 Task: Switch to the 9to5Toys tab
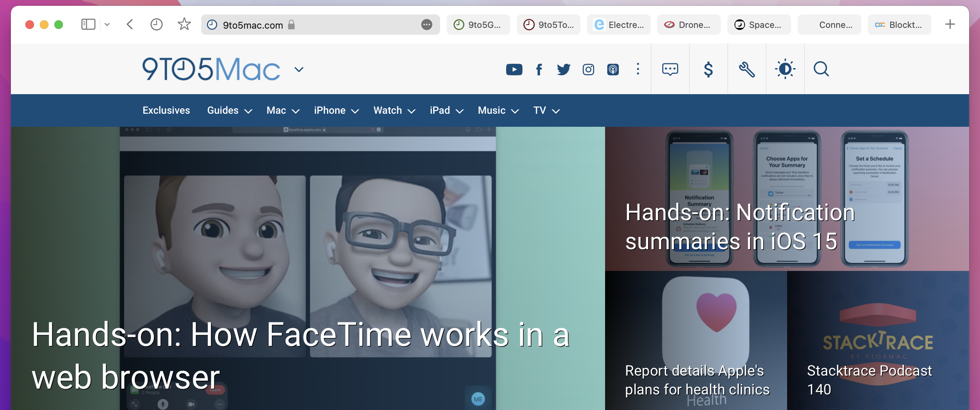point(548,25)
